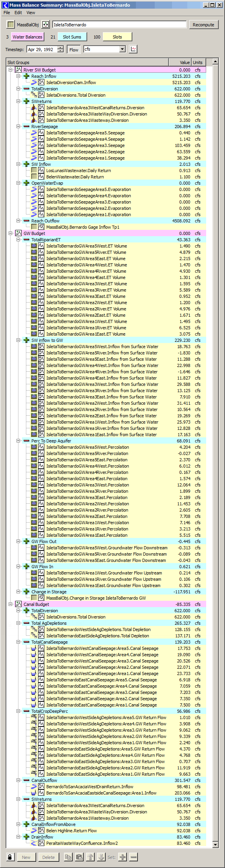Click the green plus icon on GW Flow In row
Screen dimensions: 225x868
(x=26, y=567)
